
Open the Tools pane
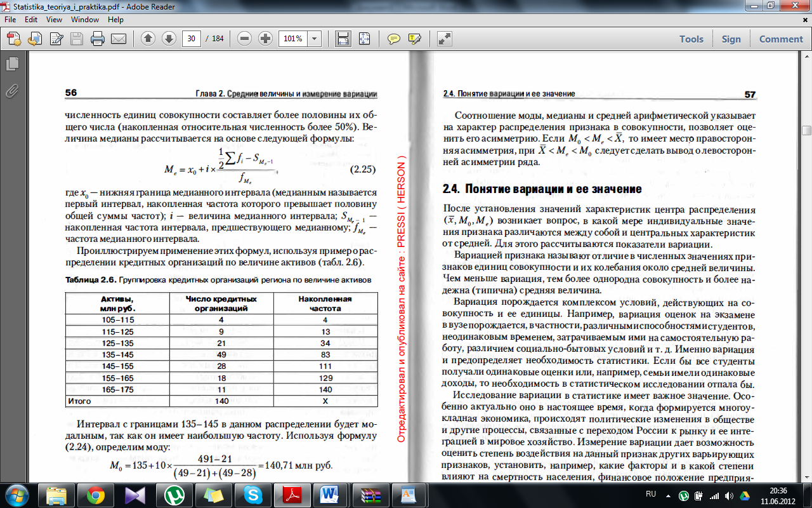(691, 39)
